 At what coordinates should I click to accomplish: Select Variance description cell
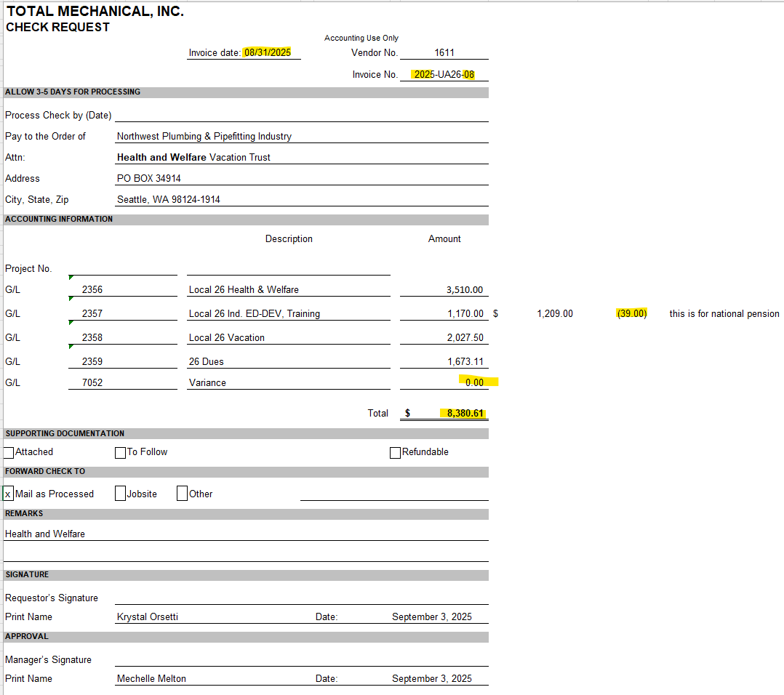pos(289,382)
